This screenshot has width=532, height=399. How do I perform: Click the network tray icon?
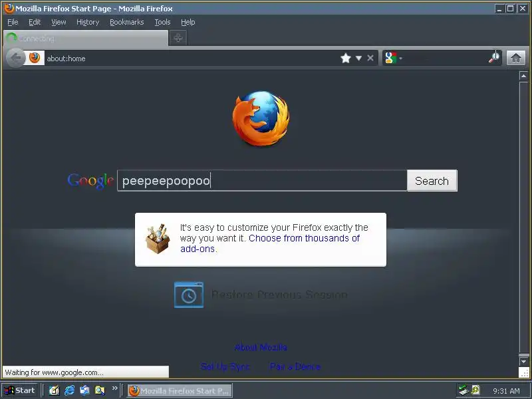(x=463, y=390)
